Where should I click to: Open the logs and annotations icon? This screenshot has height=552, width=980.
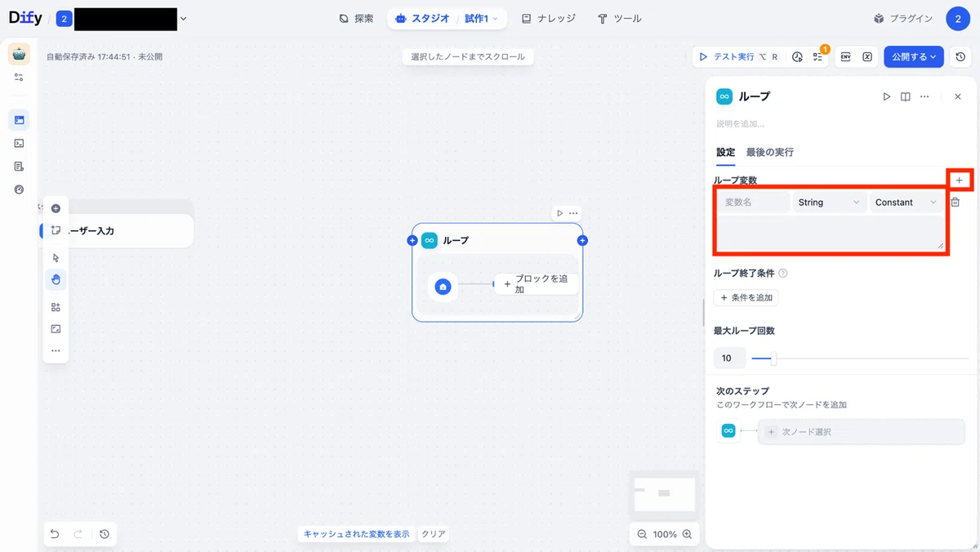[19, 166]
